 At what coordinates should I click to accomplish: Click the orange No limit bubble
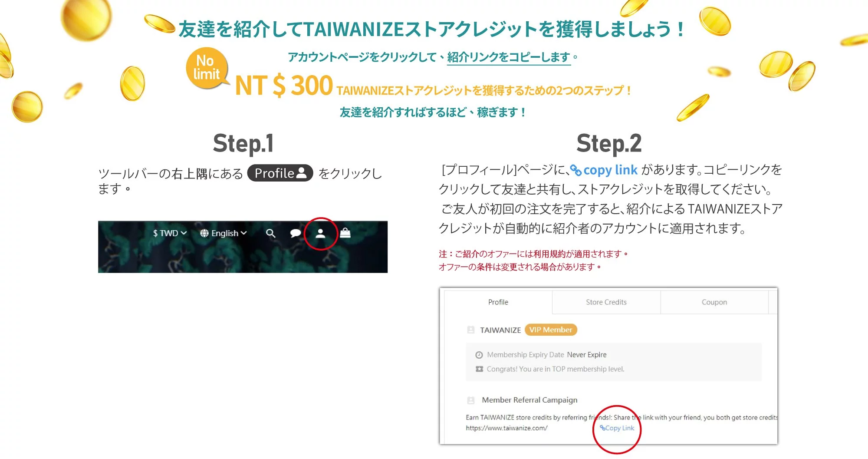click(207, 68)
